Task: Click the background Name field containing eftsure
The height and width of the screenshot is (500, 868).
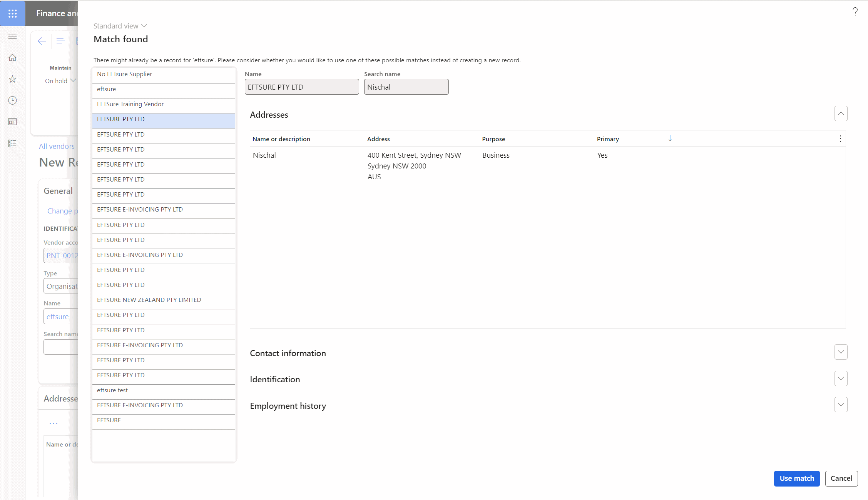Action: pos(61,317)
